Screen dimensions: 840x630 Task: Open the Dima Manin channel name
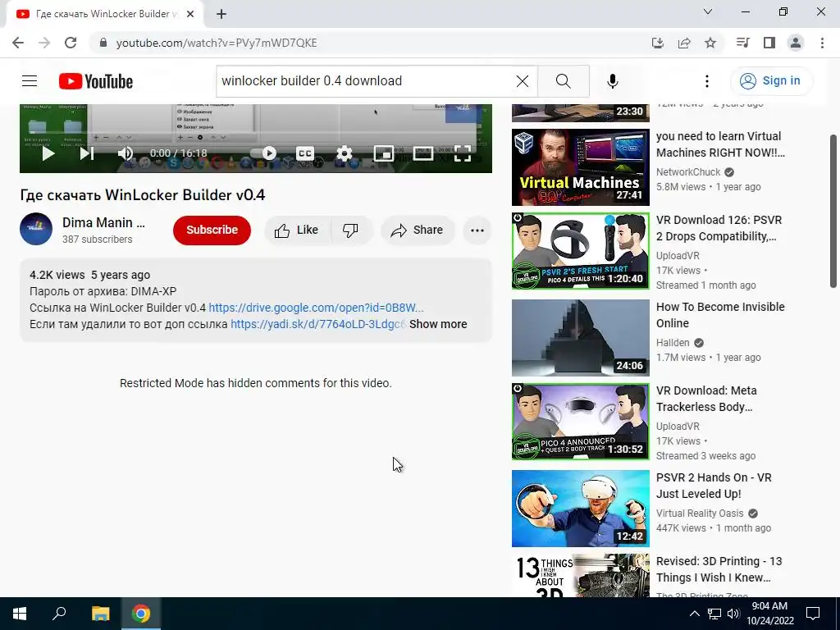(x=103, y=222)
